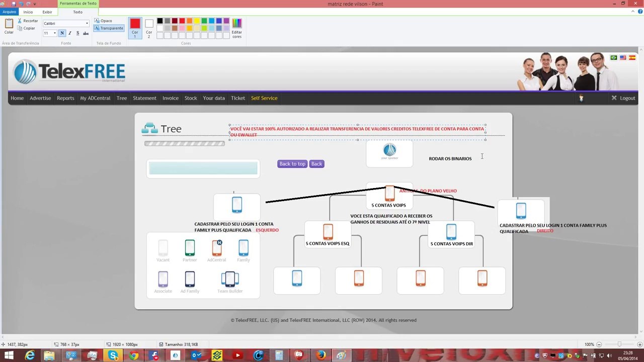Click the zoom slider in Paint status bar
This screenshot has height=362, width=644.
[x=619, y=344]
